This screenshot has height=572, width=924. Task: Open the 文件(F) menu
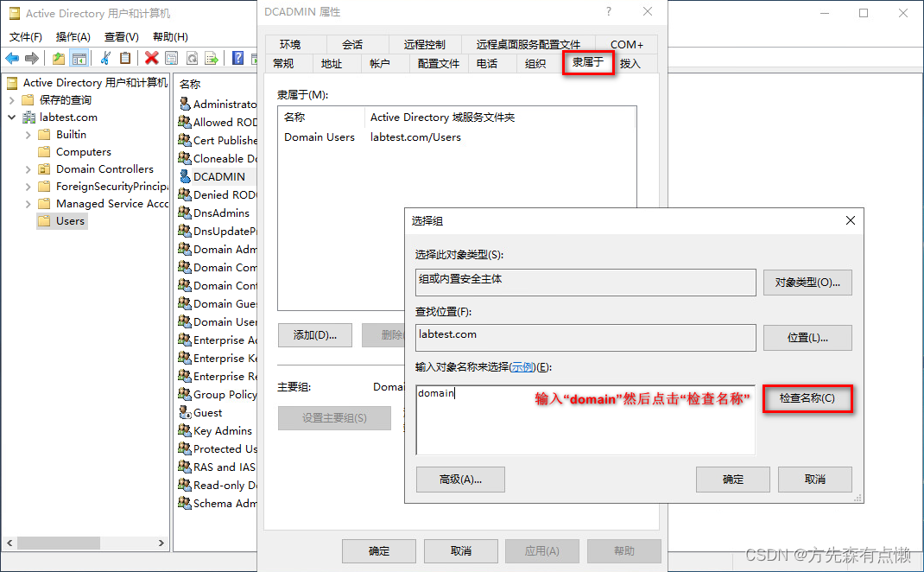click(x=26, y=36)
